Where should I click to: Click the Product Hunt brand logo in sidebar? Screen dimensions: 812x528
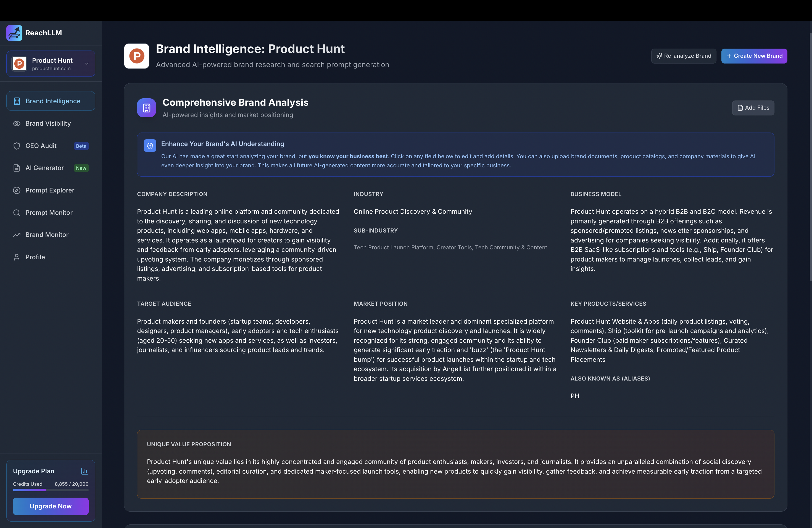[x=19, y=64]
